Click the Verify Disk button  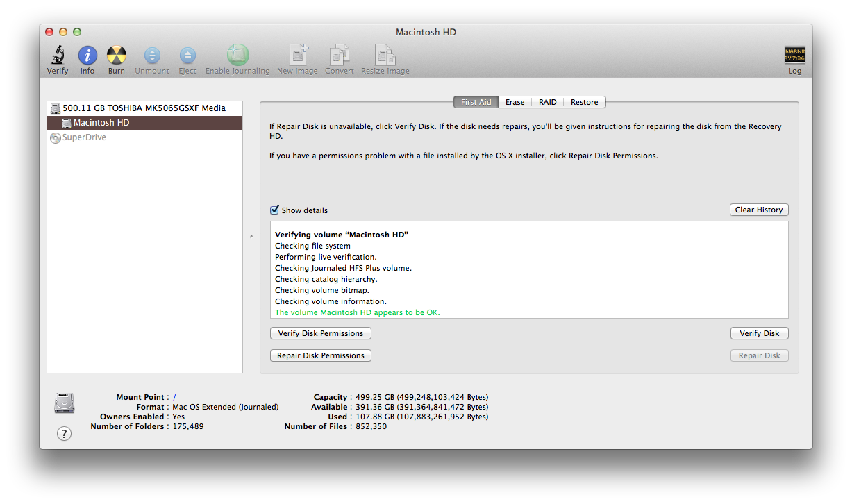pos(759,333)
